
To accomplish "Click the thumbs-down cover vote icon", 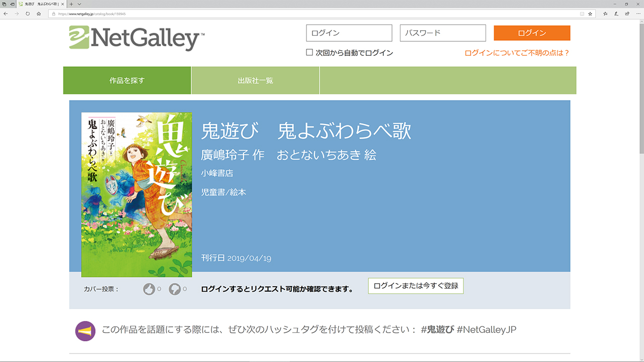I will click(175, 289).
